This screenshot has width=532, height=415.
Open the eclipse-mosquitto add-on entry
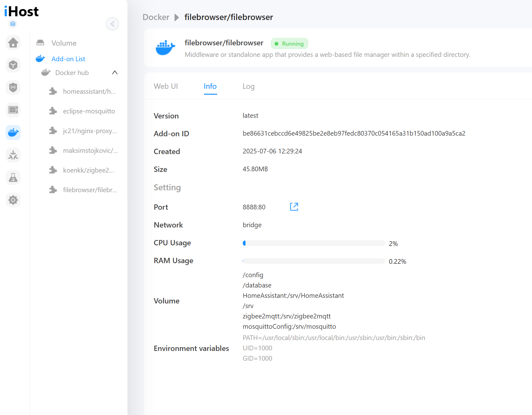[x=89, y=111]
